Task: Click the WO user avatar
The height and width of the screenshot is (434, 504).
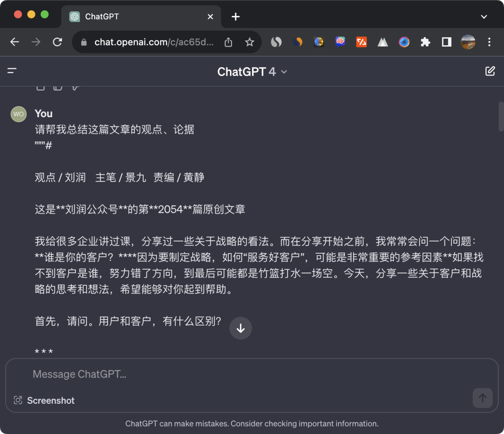Action: [x=19, y=114]
